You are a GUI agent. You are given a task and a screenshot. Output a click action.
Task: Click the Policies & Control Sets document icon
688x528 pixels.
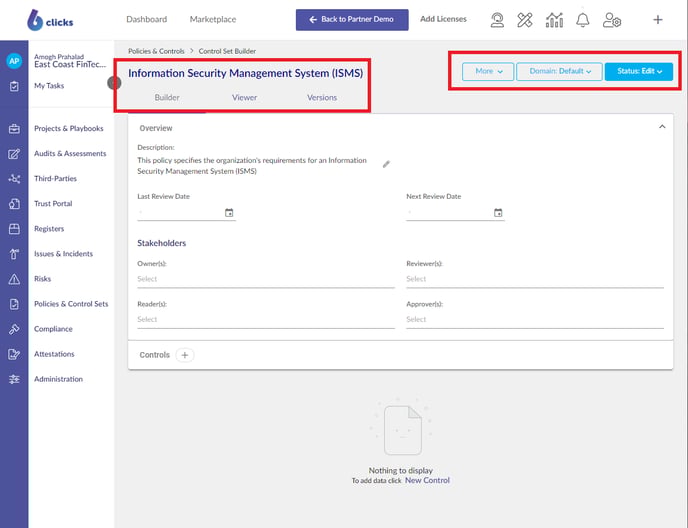point(14,304)
